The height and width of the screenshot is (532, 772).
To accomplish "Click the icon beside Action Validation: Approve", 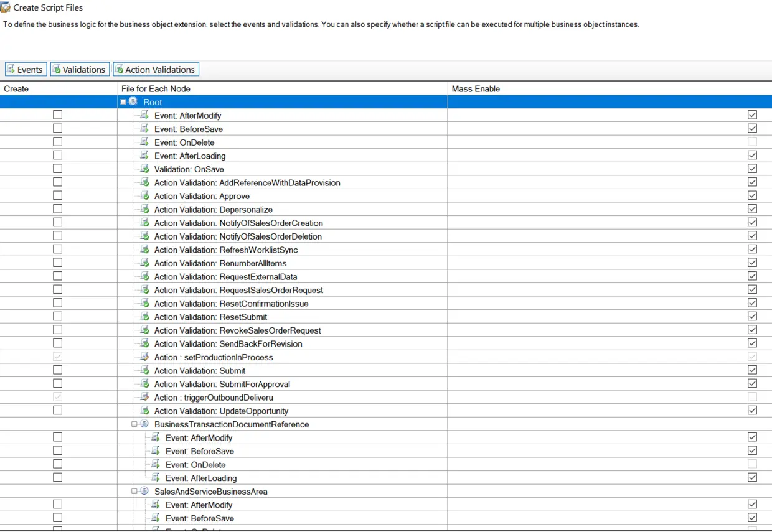I will tap(144, 196).
